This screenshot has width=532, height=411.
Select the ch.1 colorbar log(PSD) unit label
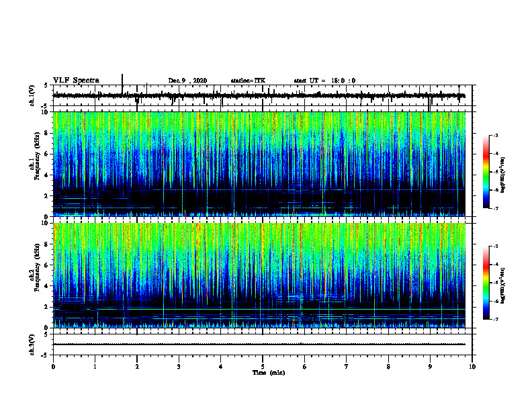pyautogui.click(x=503, y=175)
